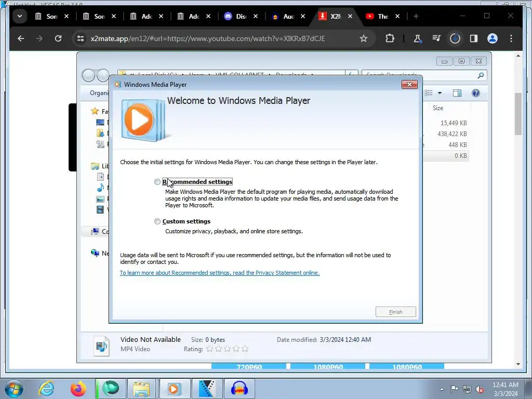
Task: Click the muted volume tray icon
Action: (480, 389)
